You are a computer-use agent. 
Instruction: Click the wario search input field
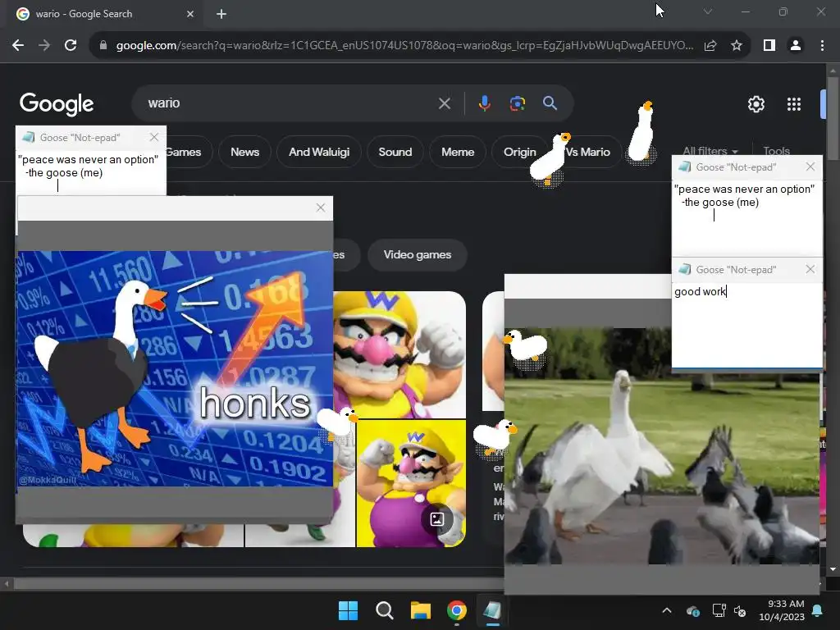[x=290, y=103]
